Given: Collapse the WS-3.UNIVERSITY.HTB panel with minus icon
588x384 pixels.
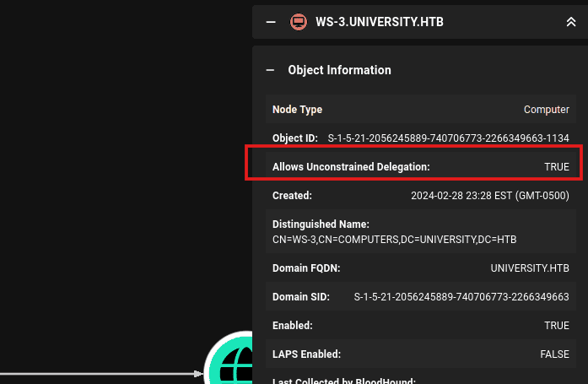Looking at the screenshot, I should [271, 22].
